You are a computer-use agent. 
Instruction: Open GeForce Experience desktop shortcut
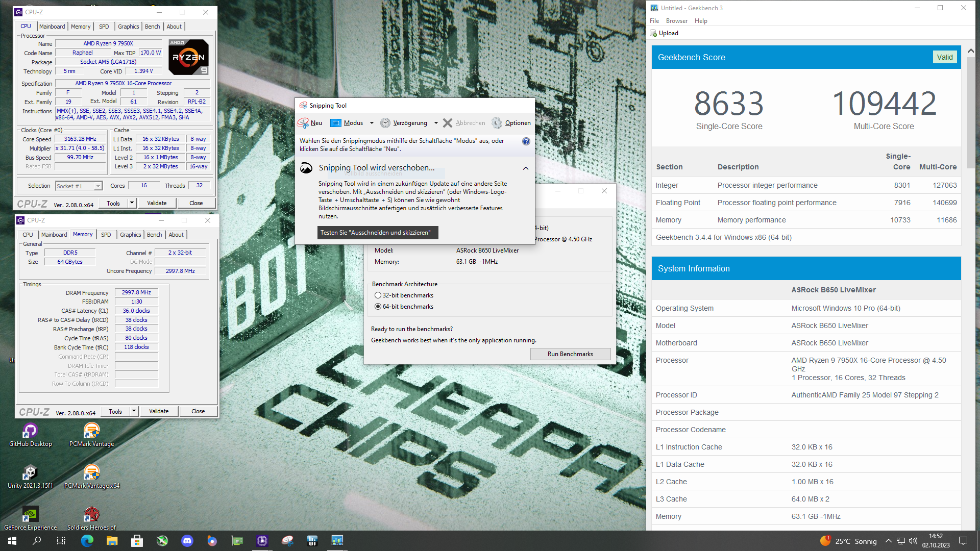[x=30, y=514]
